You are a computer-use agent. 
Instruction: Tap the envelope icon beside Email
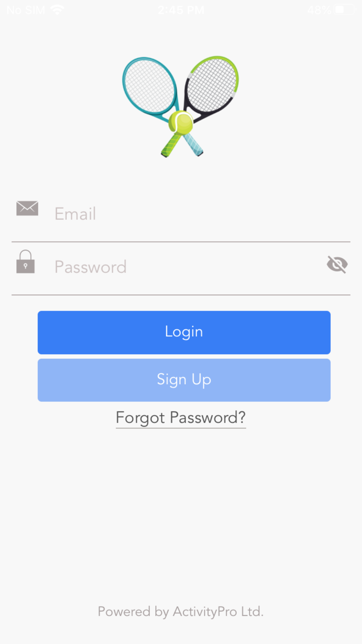pyautogui.click(x=27, y=208)
